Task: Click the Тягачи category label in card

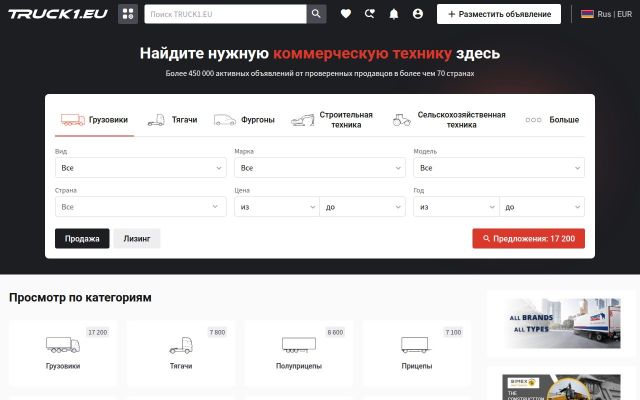Action: pyautogui.click(x=181, y=366)
